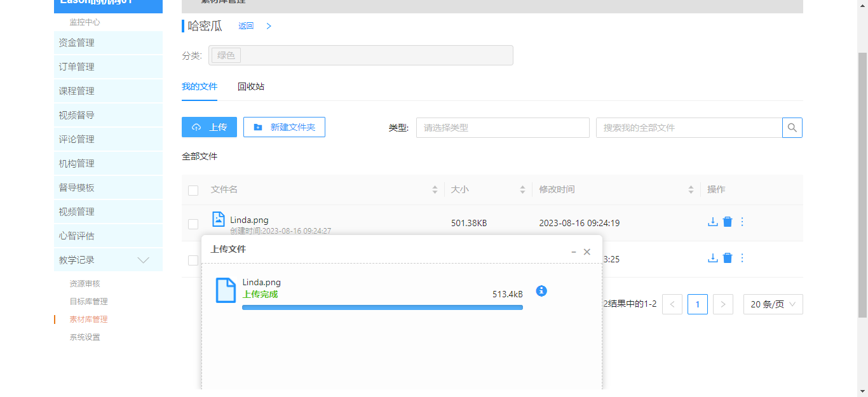
Task: Tick the checkbox for Linda.png row
Action: point(193,224)
